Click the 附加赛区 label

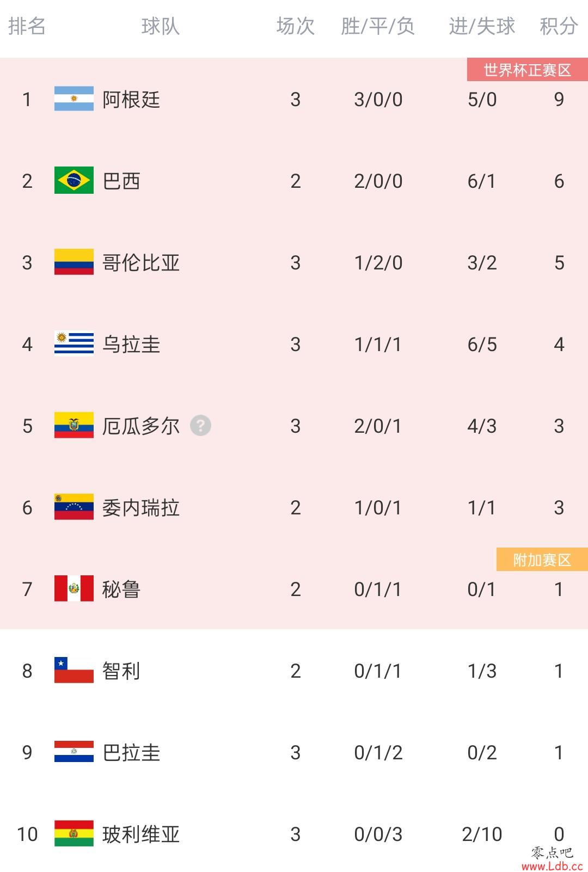542,560
